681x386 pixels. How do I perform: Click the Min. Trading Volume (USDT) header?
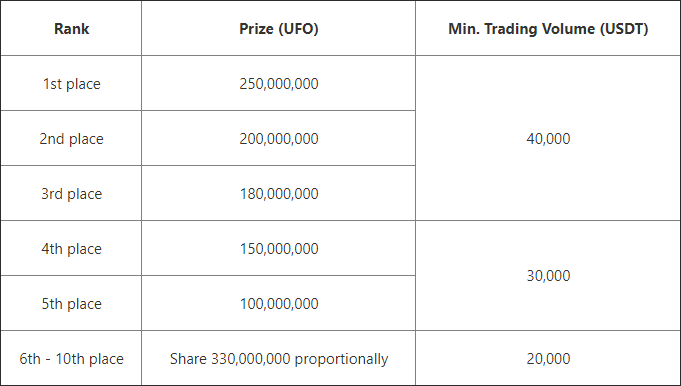pyautogui.click(x=548, y=29)
